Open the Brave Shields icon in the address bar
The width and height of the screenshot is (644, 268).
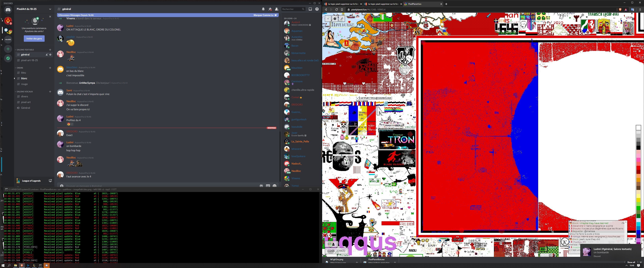coord(620,10)
